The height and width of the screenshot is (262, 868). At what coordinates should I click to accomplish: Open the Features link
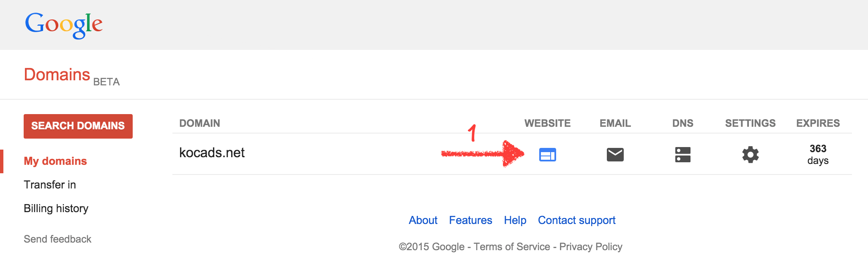(x=470, y=220)
